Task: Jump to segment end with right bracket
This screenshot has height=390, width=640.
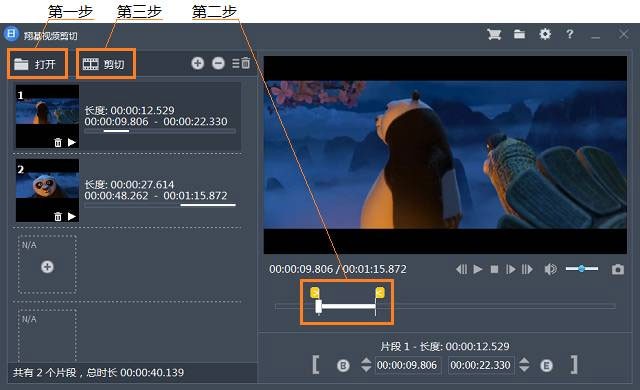Action: coord(574,365)
